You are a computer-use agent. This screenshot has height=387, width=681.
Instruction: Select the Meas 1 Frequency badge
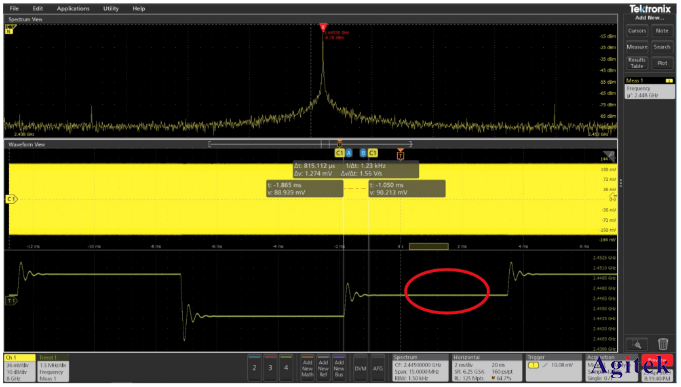point(650,88)
